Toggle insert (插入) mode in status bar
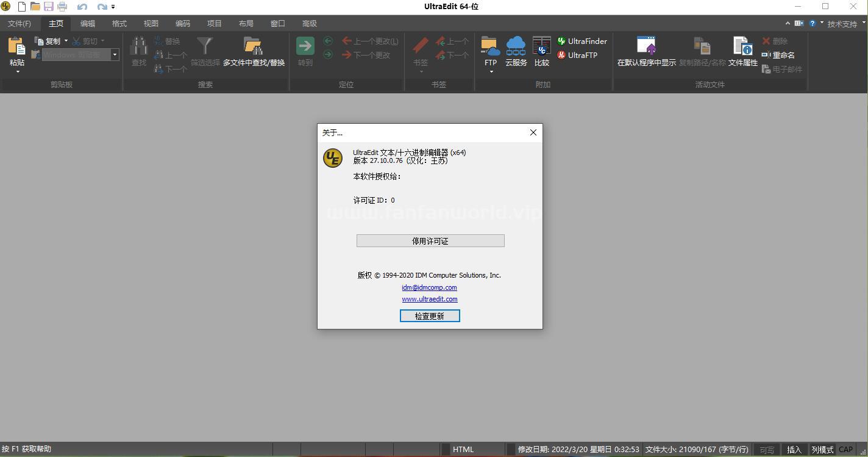 pyautogui.click(x=794, y=450)
